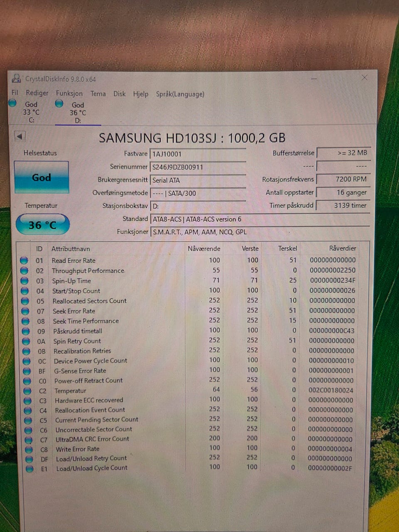This screenshot has height=532, width=399.
Task: Click status dot for Load/Unload Retry Count
Action: point(29,459)
